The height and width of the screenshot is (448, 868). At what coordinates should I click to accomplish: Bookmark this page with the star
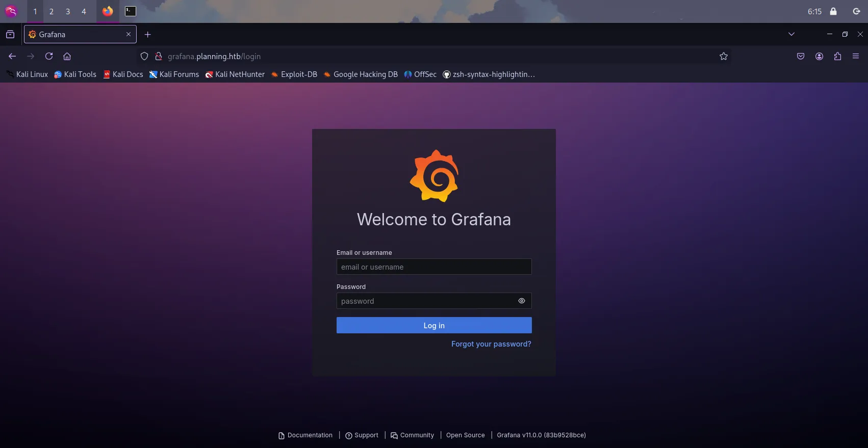[x=724, y=56]
